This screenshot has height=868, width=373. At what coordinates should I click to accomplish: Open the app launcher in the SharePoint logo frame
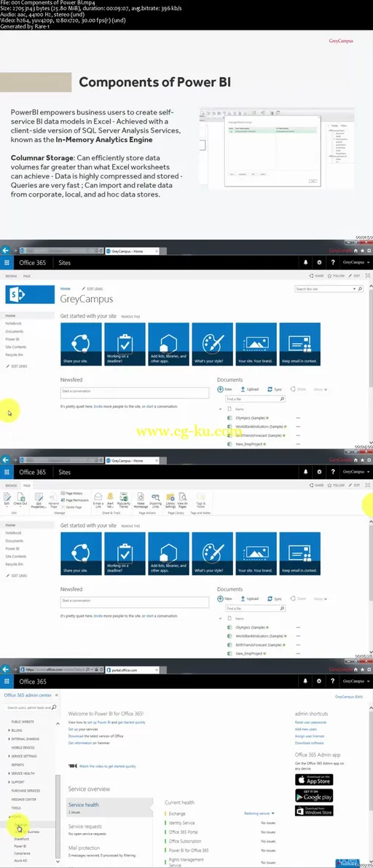[x=7, y=262]
